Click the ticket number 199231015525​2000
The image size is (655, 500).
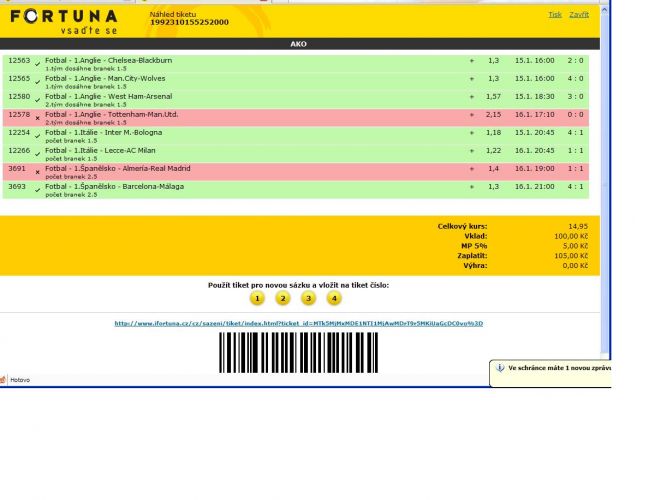tap(189, 22)
